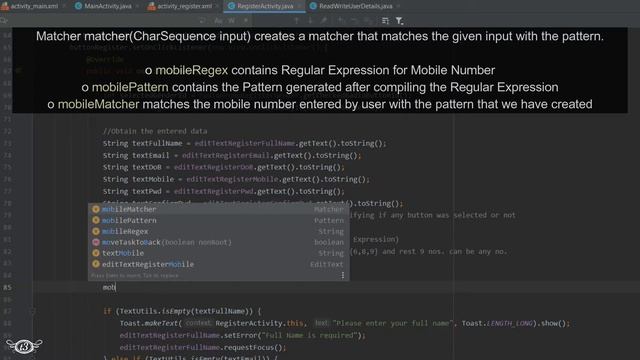Click the editTextRegisterFullName.setError line
This screenshot has height=360, width=640.
point(242,335)
